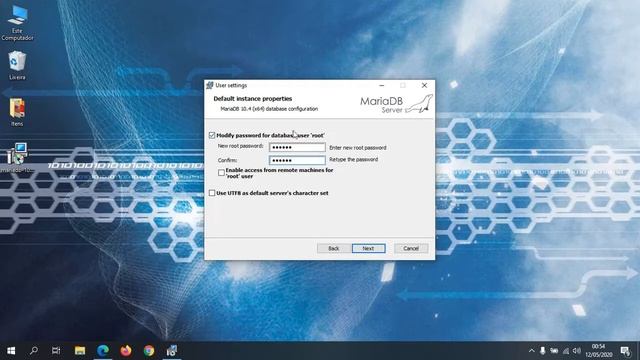Check Use UTF8 as default character set
The image size is (640, 360).
(x=212, y=193)
